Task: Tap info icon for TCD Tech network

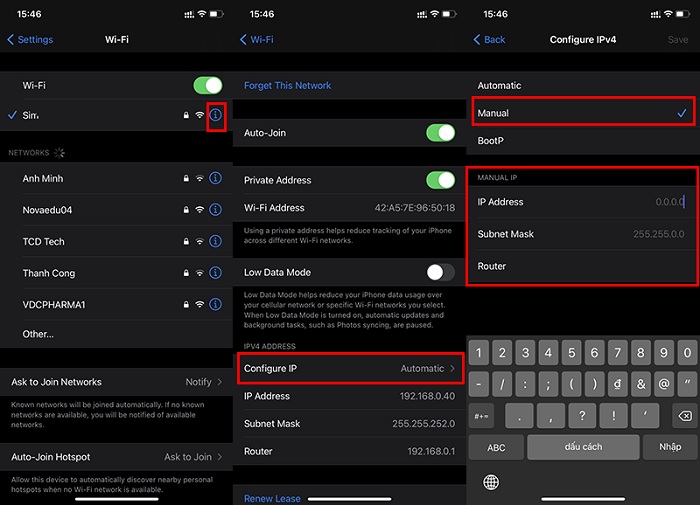Action: point(215,242)
